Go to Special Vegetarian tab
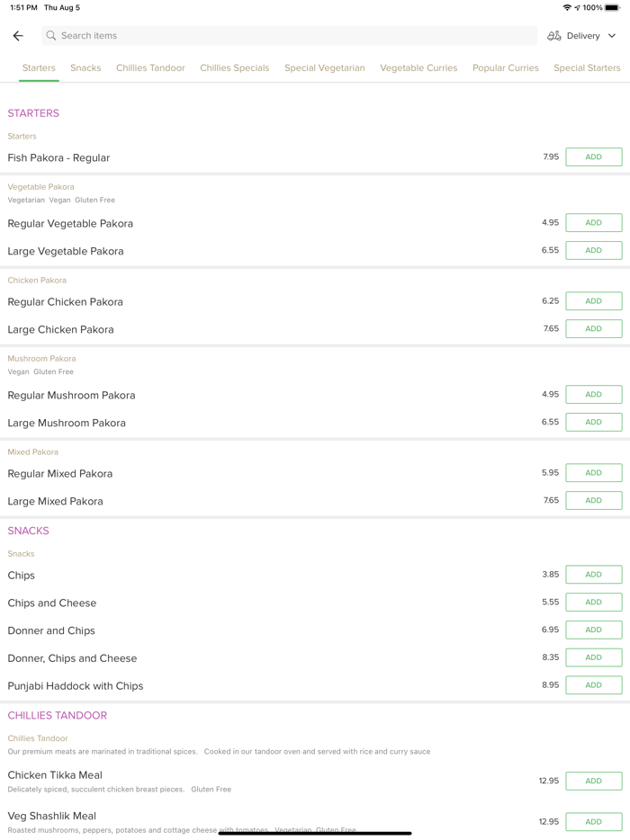This screenshot has height=840, width=630. [x=325, y=68]
